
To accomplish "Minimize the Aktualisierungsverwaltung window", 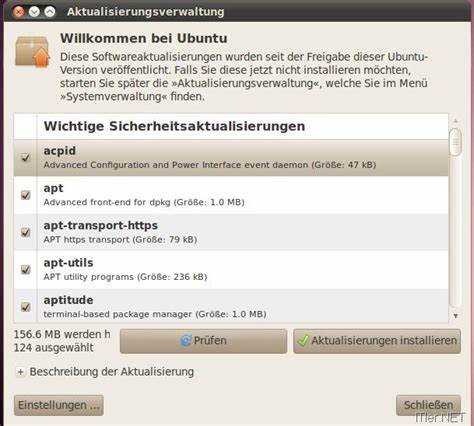I will pyautogui.click(x=34, y=12).
